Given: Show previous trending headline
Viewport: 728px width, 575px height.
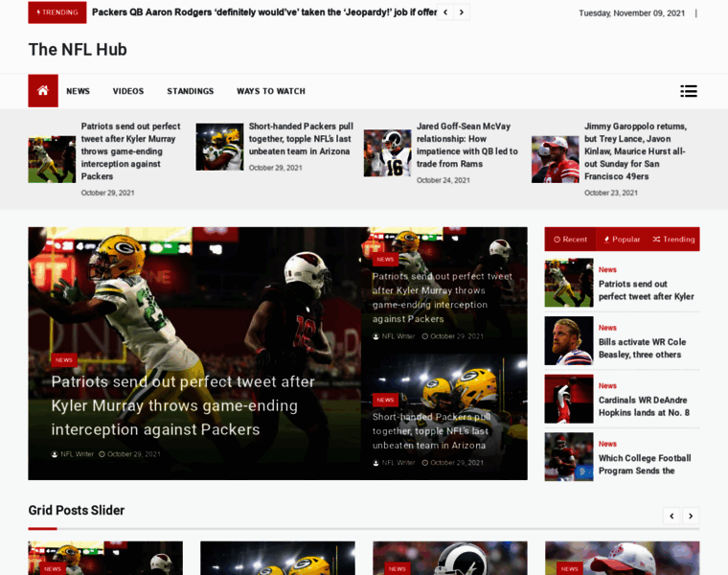Looking at the screenshot, I should click(x=445, y=12).
